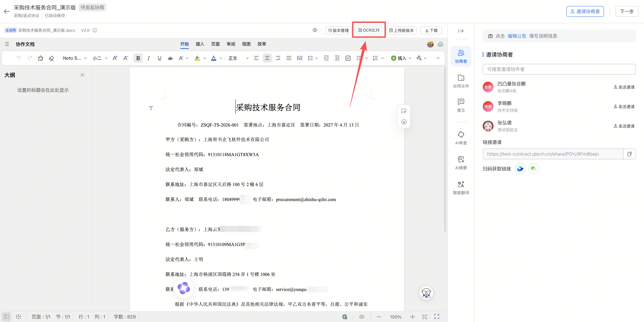Open bullet list dropdown arrow
Image resolution: width=644 pixels, height=322 pixels.
pyautogui.click(x=366, y=58)
